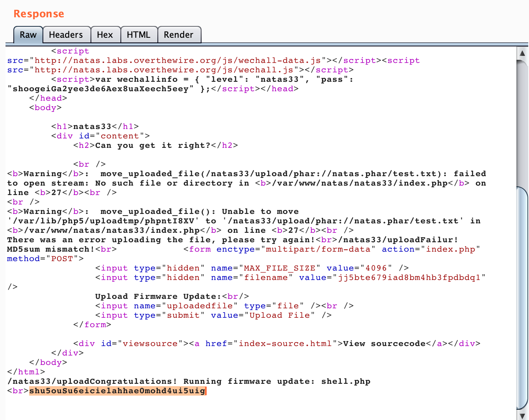This screenshot has height=420, width=529.
Task: Click the vertical scrollbar thumb
Action: click(522, 299)
